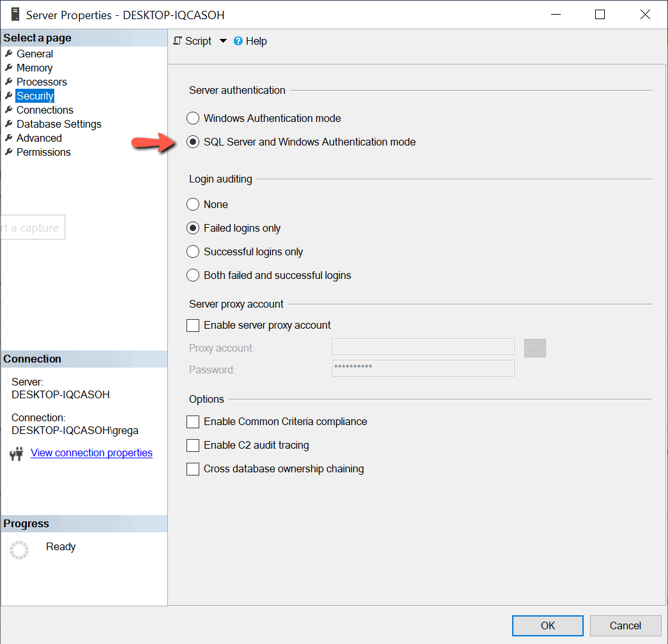The width and height of the screenshot is (668, 644).
Task: Click the server name DESKTOP-IQCASOH text
Action: point(61,394)
